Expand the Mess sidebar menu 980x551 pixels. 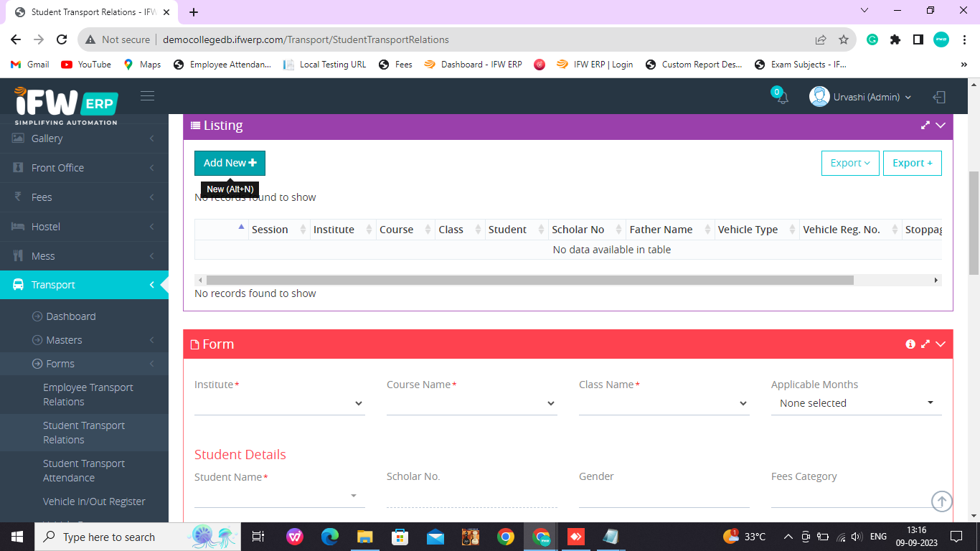(x=84, y=256)
